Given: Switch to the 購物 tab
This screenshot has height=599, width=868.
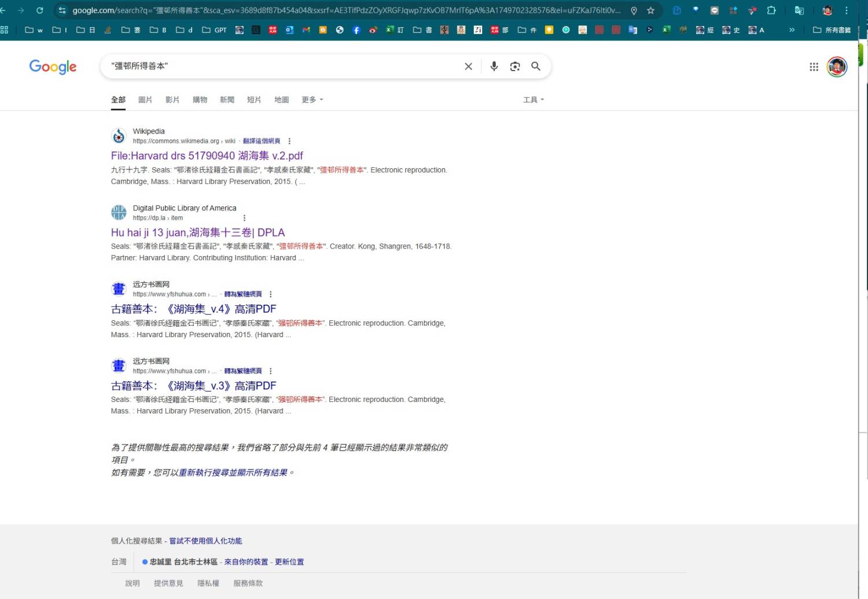Looking at the screenshot, I should point(200,100).
